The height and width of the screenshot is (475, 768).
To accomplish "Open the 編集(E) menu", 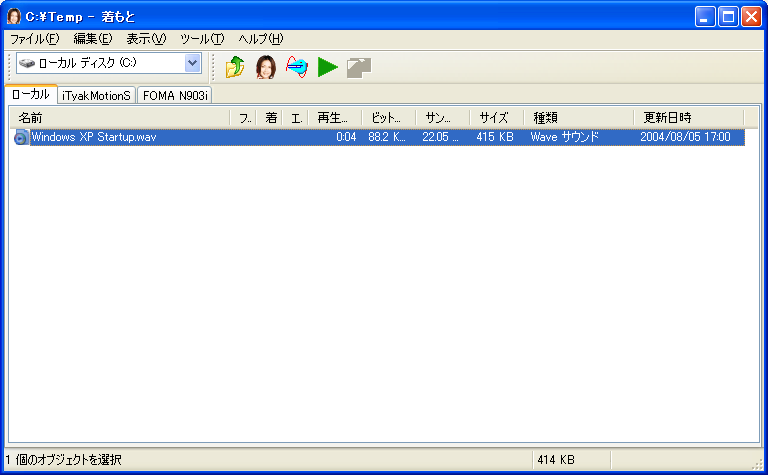I will tap(92, 39).
